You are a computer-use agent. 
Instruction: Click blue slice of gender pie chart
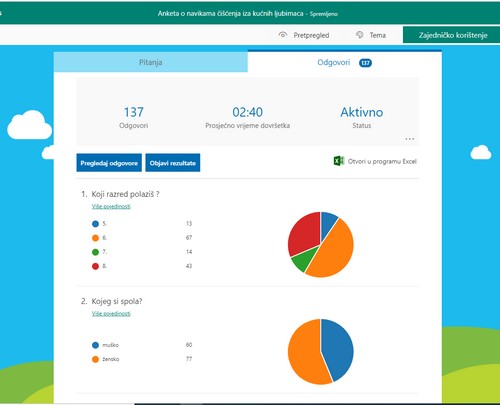pyautogui.click(x=338, y=348)
